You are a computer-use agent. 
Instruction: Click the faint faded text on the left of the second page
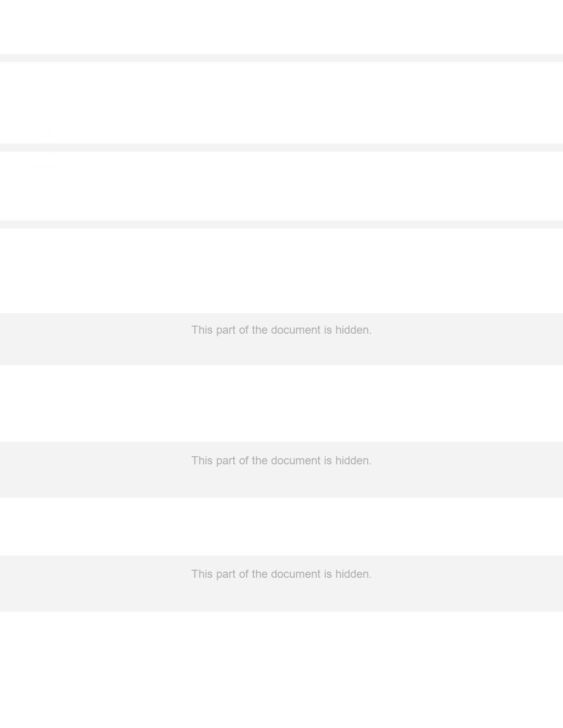tap(48, 125)
